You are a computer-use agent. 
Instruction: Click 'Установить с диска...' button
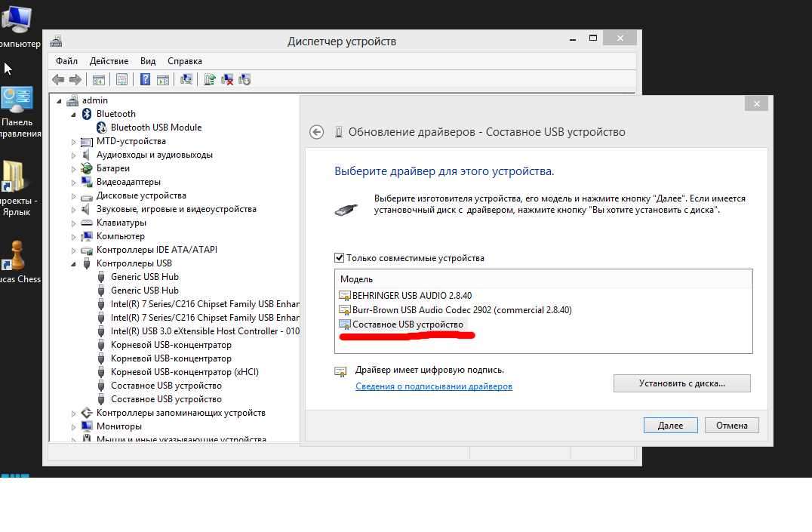click(682, 383)
